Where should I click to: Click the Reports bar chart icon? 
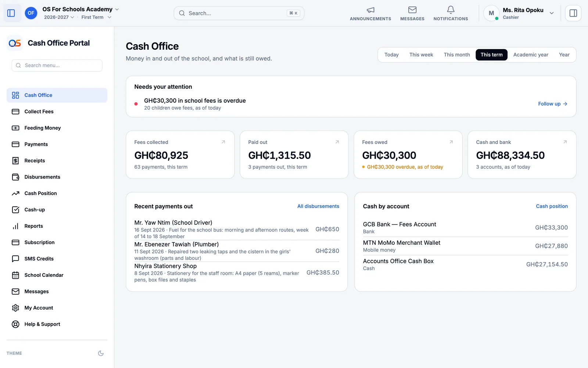15,226
